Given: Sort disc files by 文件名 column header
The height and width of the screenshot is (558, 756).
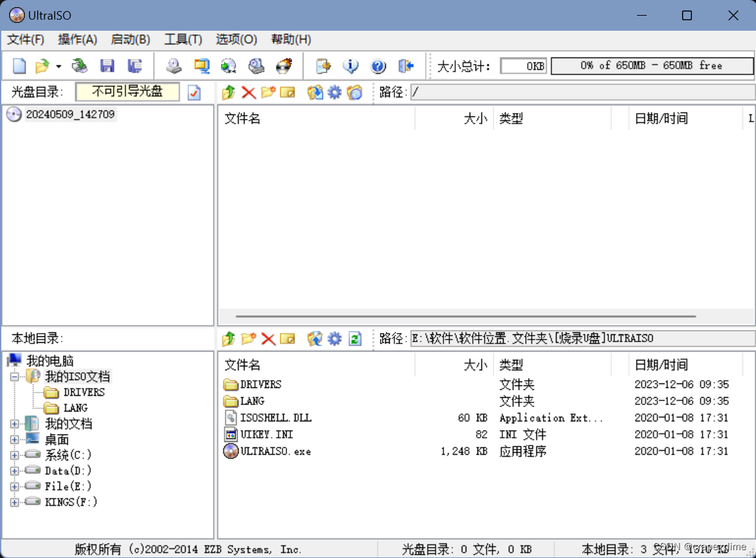Looking at the screenshot, I should tap(317, 118).
